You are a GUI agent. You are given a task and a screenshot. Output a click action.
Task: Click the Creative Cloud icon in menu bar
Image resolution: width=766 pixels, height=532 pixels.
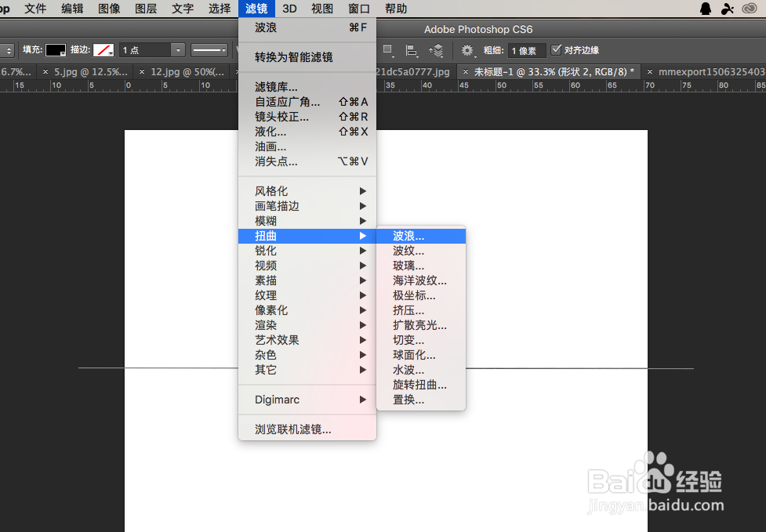(x=750, y=9)
